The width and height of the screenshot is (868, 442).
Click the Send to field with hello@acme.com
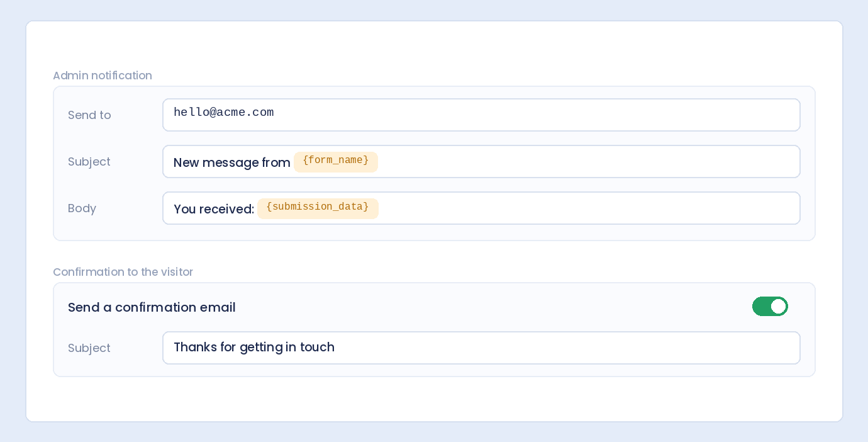point(481,115)
